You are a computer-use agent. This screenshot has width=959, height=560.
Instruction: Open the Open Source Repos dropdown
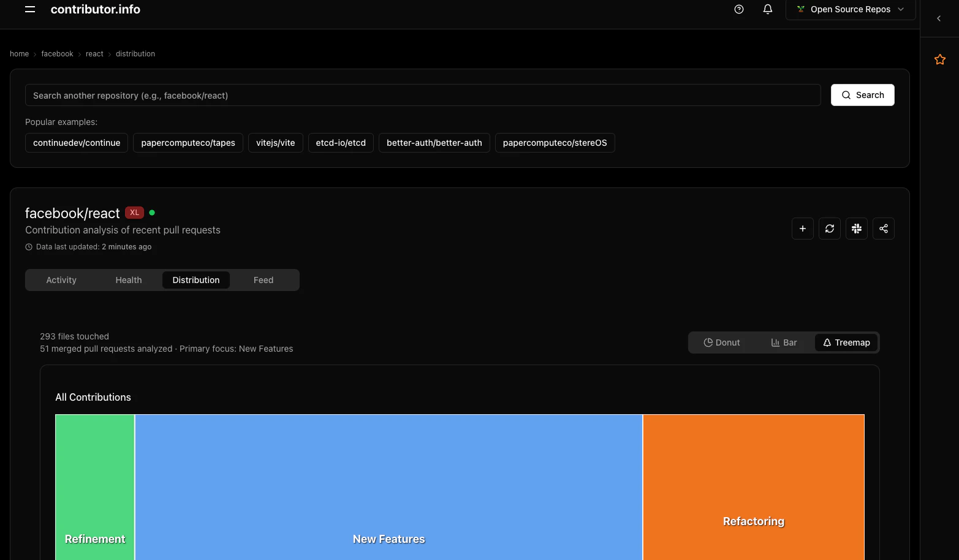pyautogui.click(x=851, y=9)
